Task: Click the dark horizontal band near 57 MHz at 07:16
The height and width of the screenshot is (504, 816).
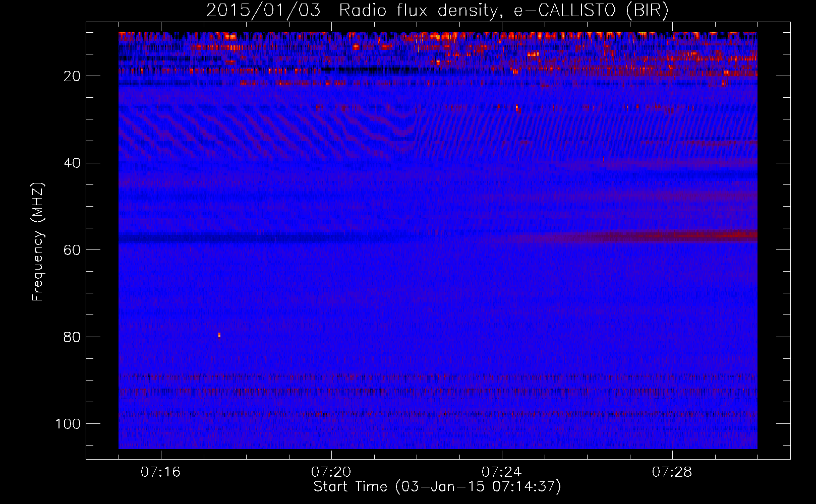Action: (161, 237)
